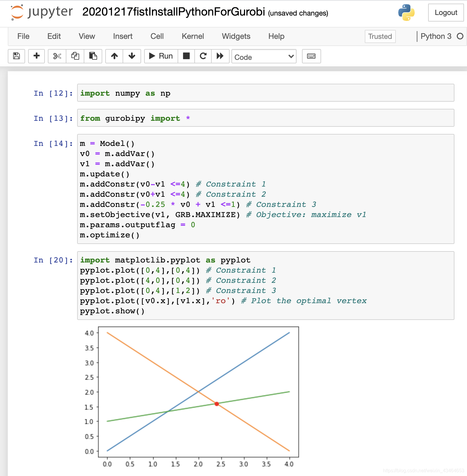Click the Python 3 kernel name
This screenshot has height=476, width=467.
point(436,36)
